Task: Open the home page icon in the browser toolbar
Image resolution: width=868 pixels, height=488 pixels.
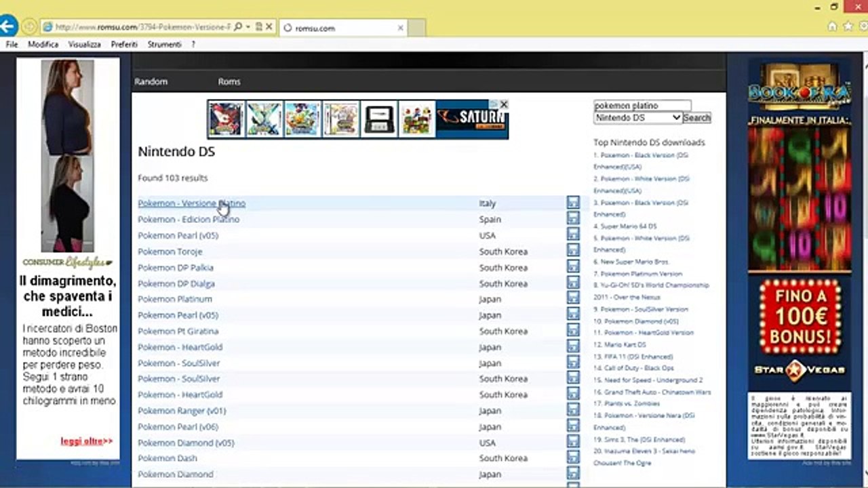Action: [832, 26]
